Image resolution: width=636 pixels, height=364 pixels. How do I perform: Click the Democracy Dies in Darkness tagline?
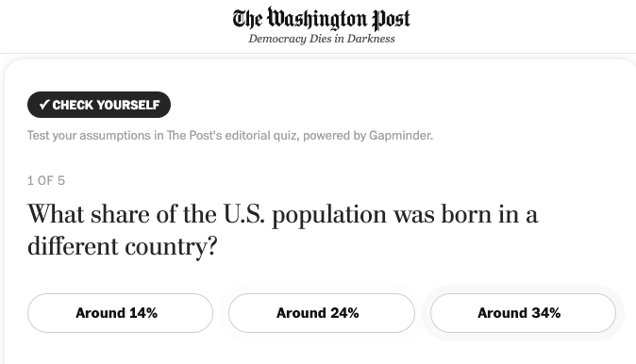point(322,39)
